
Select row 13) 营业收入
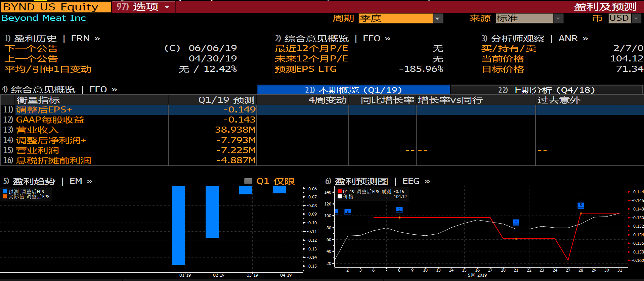point(322,130)
